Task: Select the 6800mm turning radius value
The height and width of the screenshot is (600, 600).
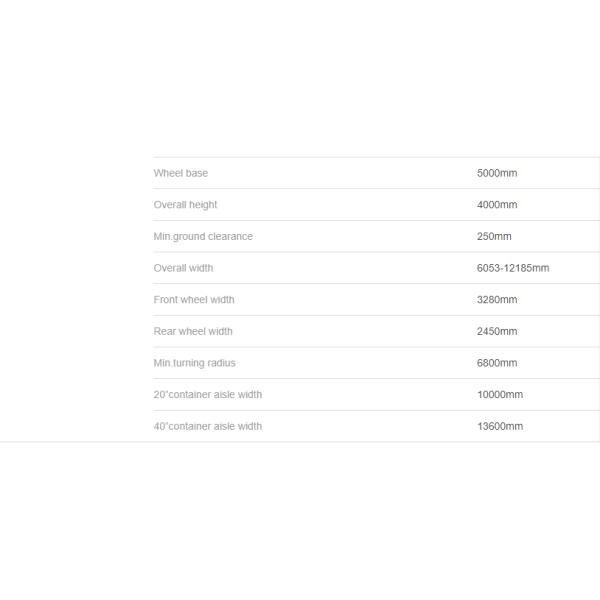Action: pos(497,363)
